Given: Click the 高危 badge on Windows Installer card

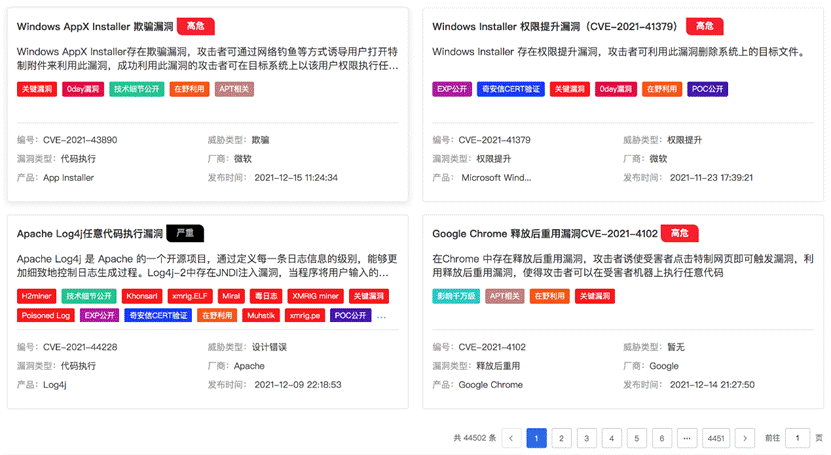Looking at the screenshot, I should click(x=704, y=26).
